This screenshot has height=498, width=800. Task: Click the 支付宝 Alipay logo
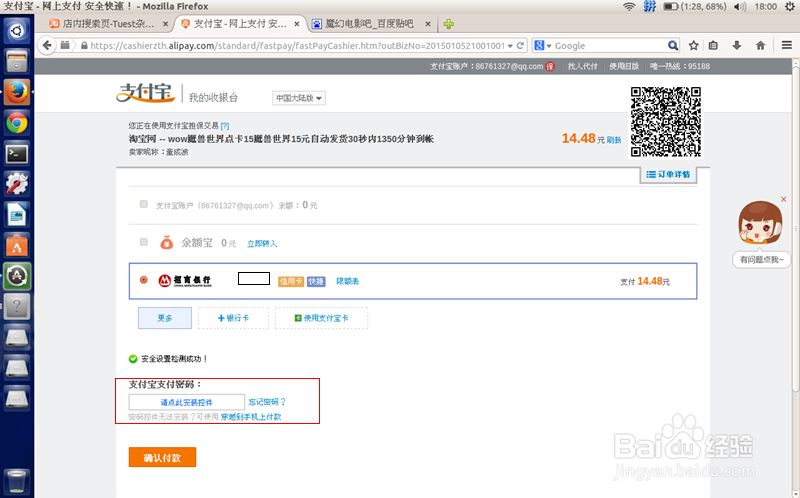pos(146,92)
